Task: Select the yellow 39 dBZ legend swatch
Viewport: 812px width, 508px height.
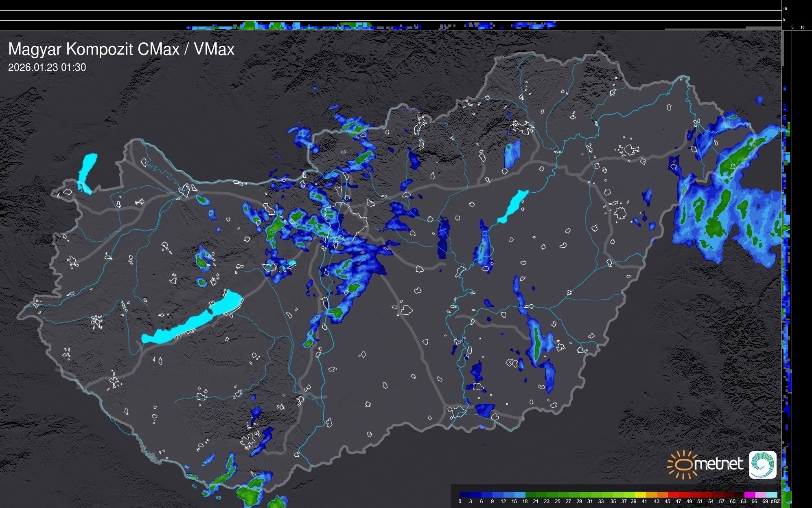Action: click(x=640, y=495)
